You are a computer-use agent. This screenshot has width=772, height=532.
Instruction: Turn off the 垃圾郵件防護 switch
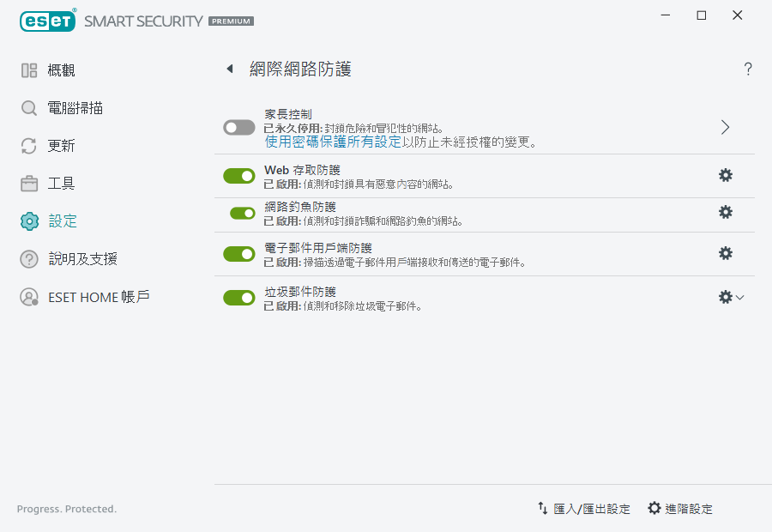coord(238,298)
